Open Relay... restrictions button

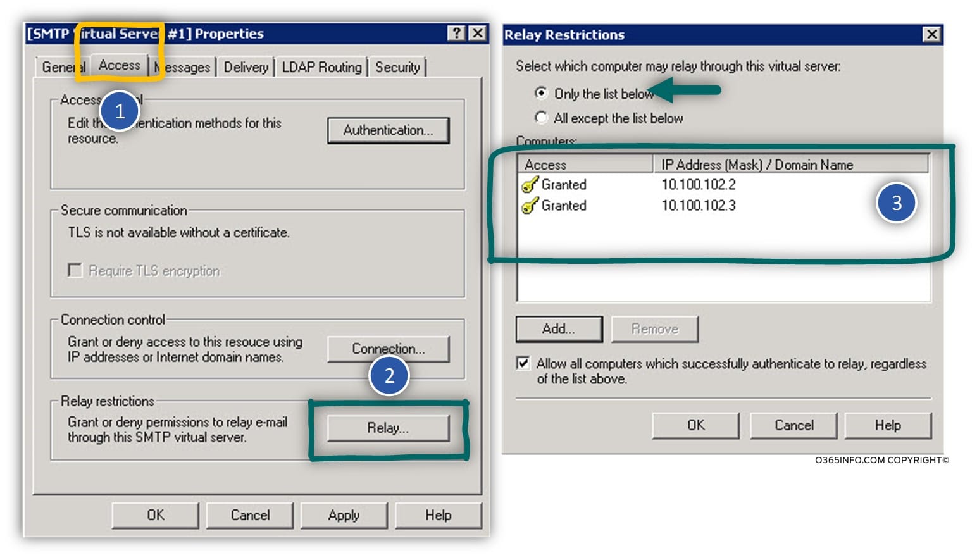pos(388,428)
